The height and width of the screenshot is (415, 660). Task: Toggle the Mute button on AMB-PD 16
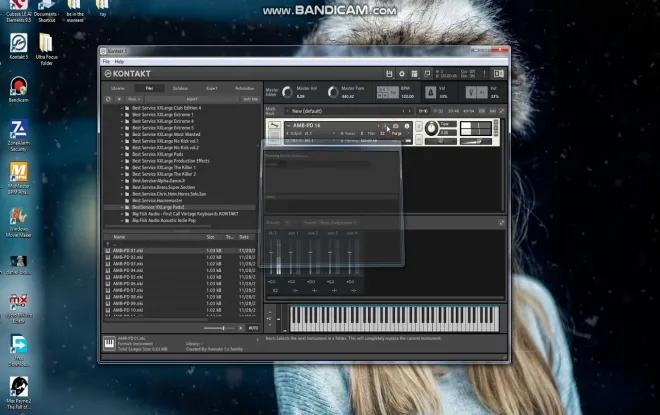tap(419, 140)
